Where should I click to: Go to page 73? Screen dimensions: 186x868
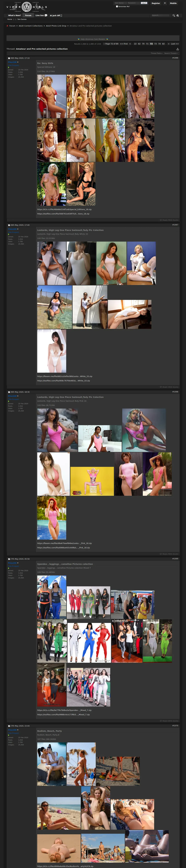tap(155, 44)
